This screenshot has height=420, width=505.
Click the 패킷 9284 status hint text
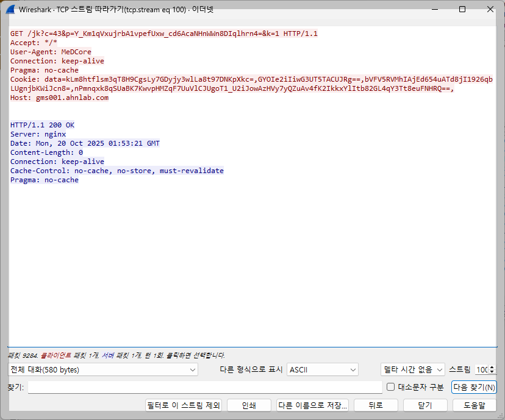(x=116, y=355)
